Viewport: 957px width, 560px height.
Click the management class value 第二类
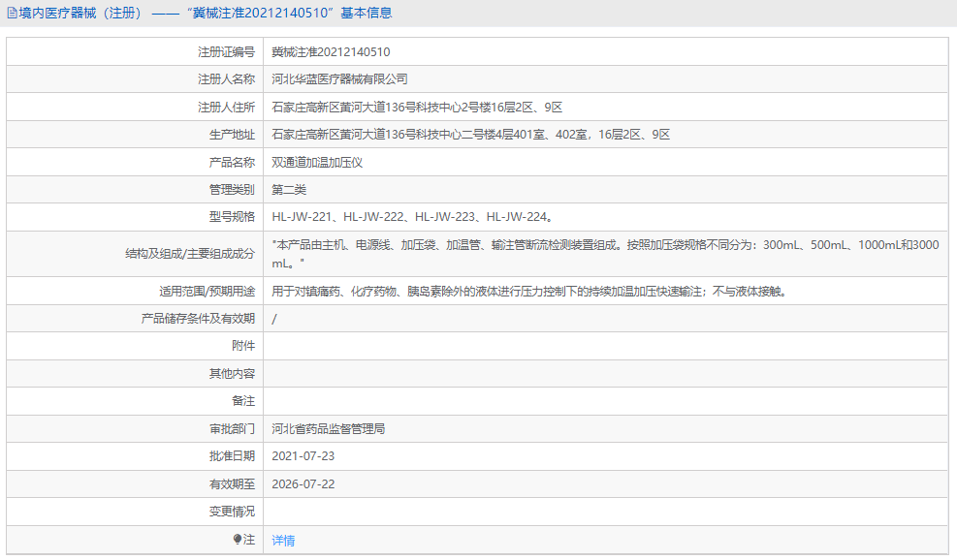click(x=289, y=190)
